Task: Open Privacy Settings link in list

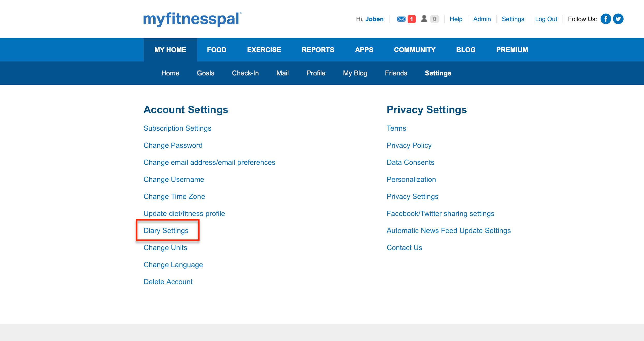Action: (413, 197)
